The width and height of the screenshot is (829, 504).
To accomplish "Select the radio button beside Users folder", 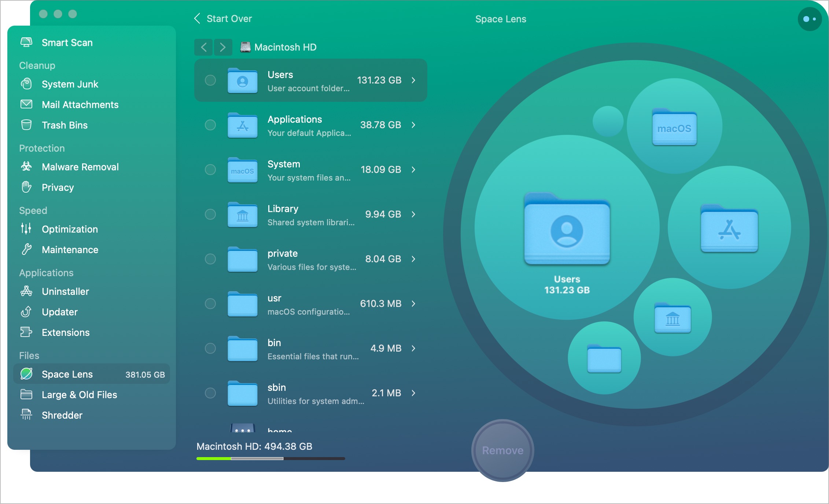I will 210,80.
